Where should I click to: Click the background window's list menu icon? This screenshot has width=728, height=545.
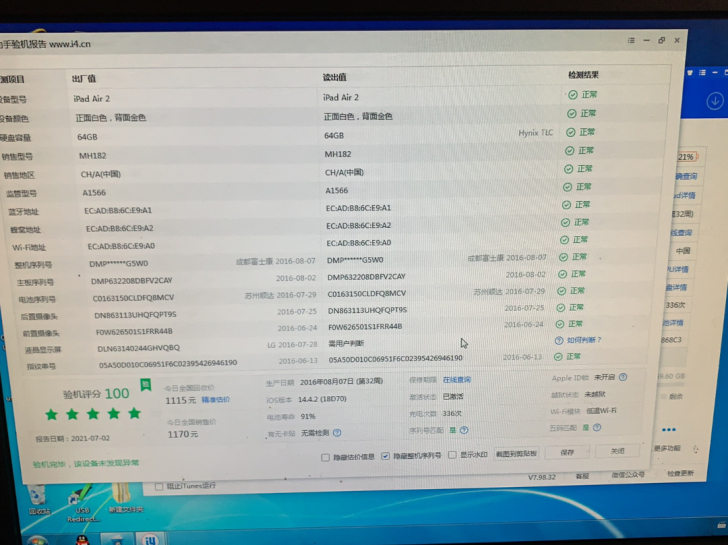click(702, 72)
